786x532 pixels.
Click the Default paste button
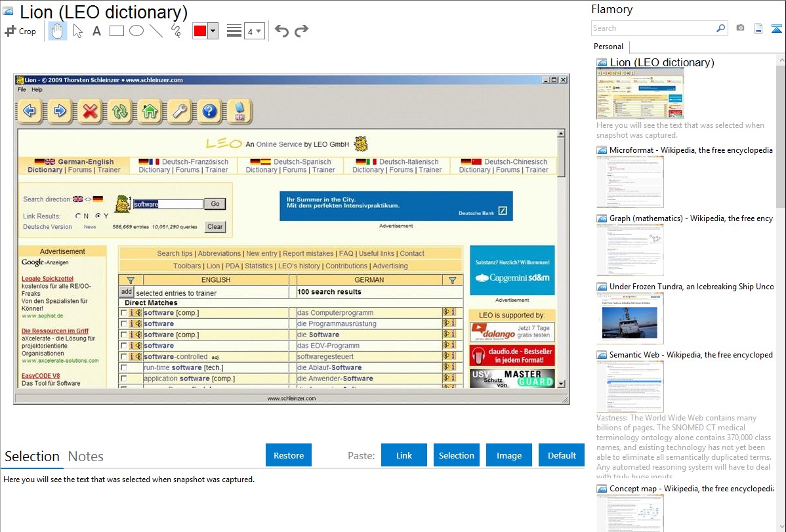click(x=562, y=455)
